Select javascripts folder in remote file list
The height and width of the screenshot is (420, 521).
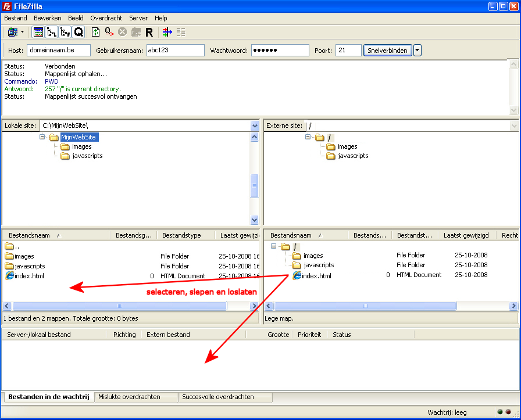click(x=319, y=265)
